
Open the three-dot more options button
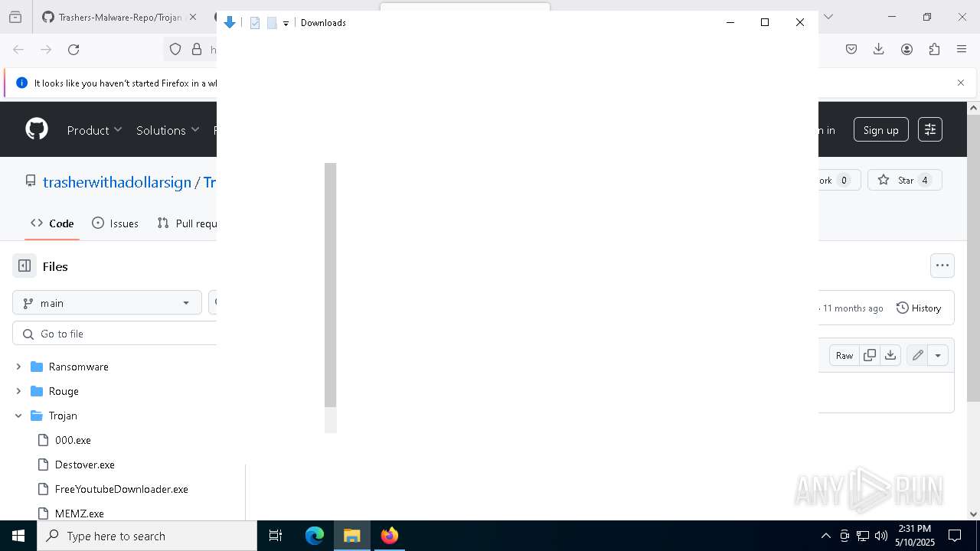[942, 266]
